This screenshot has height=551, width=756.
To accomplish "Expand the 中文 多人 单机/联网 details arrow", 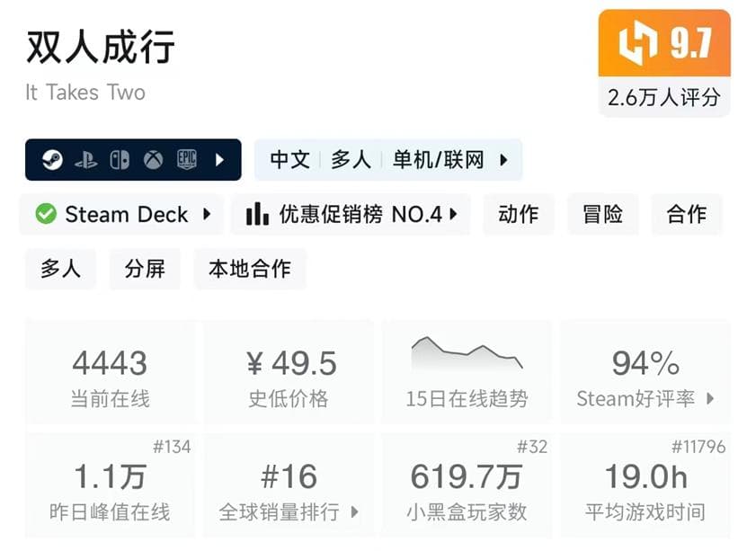I will point(503,160).
